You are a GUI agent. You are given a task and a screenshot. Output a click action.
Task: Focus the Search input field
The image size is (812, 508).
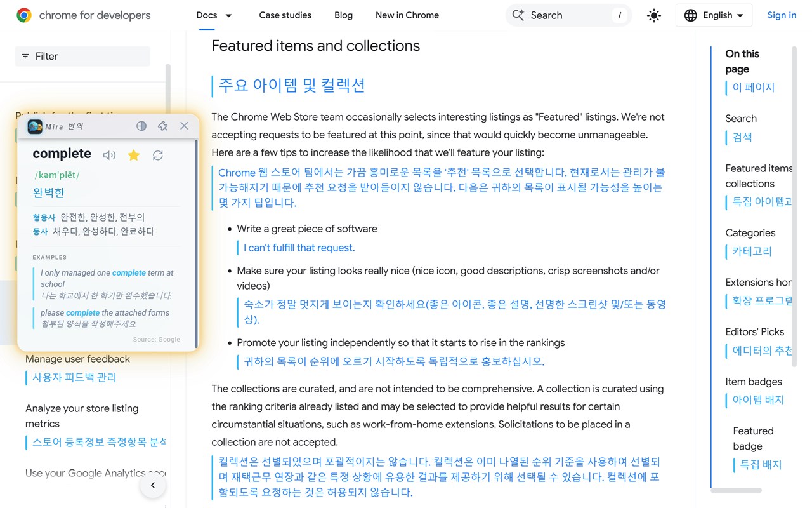(x=568, y=15)
